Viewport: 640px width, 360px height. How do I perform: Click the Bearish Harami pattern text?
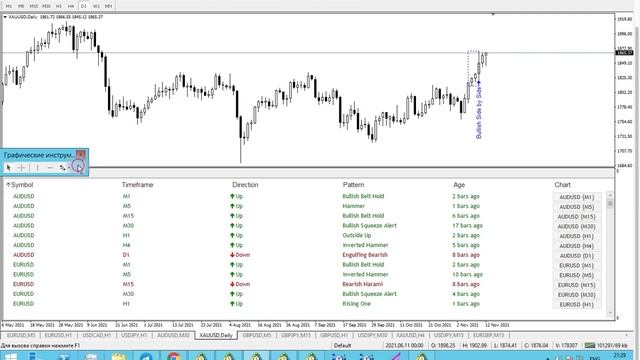click(362, 284)
